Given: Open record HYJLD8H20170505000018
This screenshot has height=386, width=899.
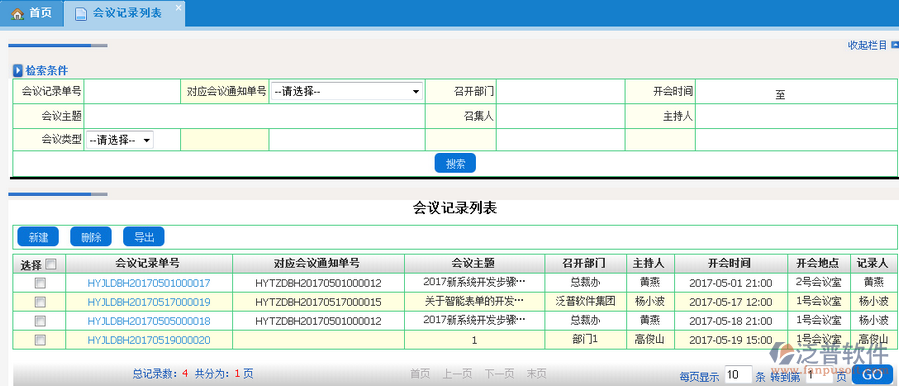Looking at the screenshot, I should click(149, 321).
